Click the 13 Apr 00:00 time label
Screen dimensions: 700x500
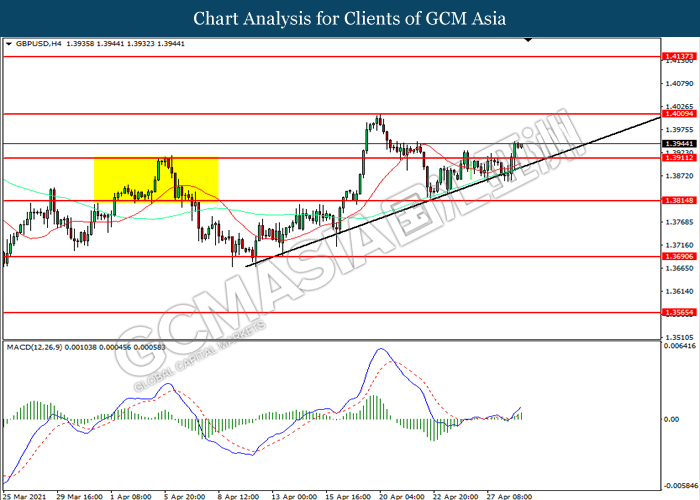click(295, 496)
